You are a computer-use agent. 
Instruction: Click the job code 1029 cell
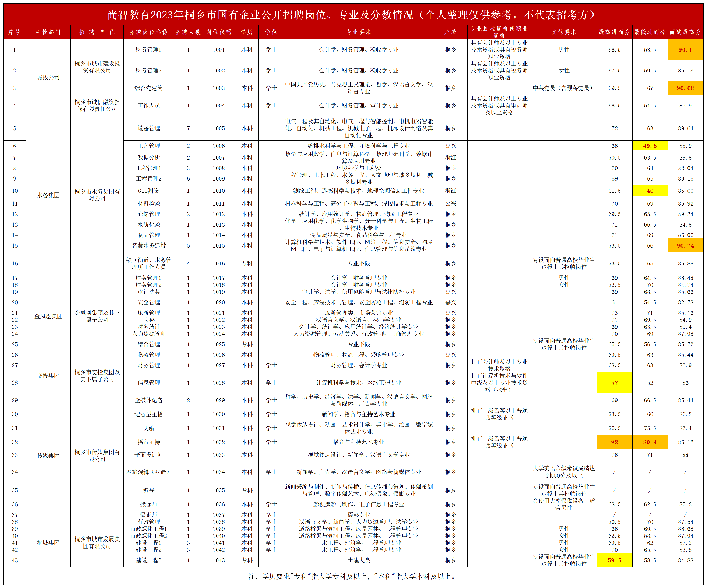(218, 400)
